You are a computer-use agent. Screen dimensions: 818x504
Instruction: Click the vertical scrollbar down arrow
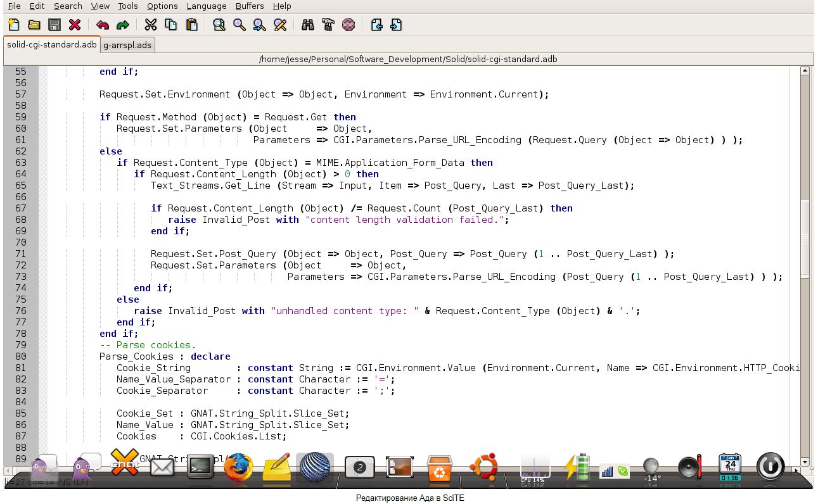pos(805,462)
